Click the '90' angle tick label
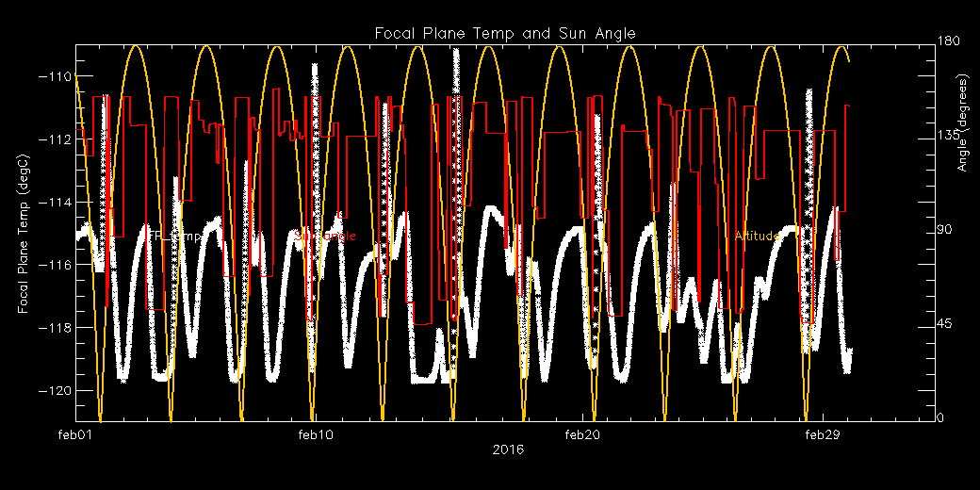Screen dimensions: 980x490 [944, 230]
